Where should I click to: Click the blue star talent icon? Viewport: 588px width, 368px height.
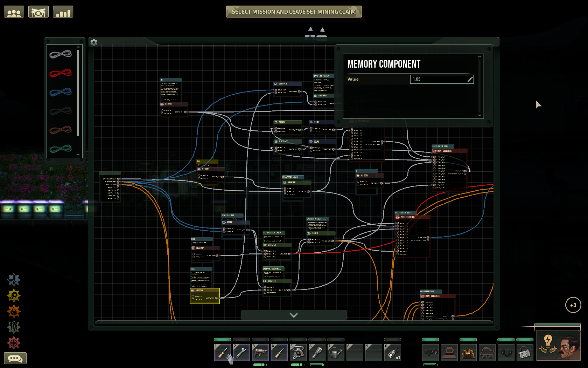(x=14, y=280)
